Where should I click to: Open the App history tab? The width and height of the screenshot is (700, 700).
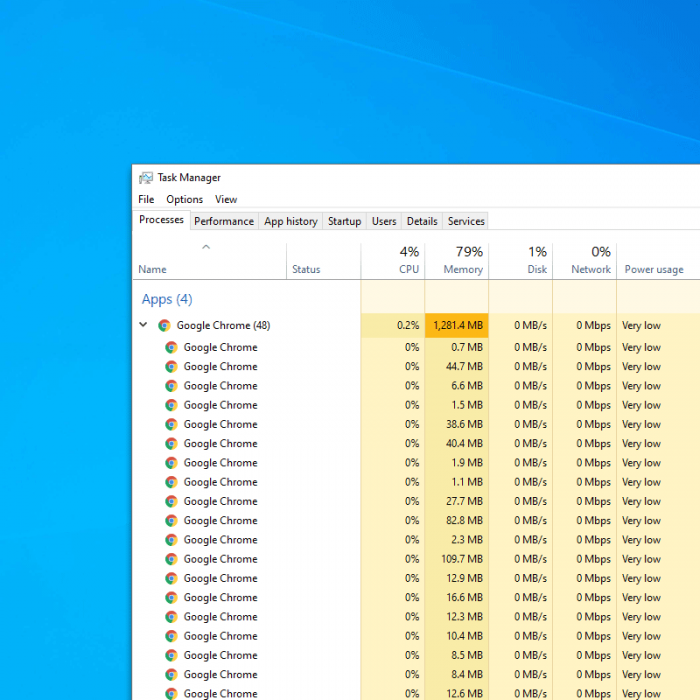(x=290, y=221)
